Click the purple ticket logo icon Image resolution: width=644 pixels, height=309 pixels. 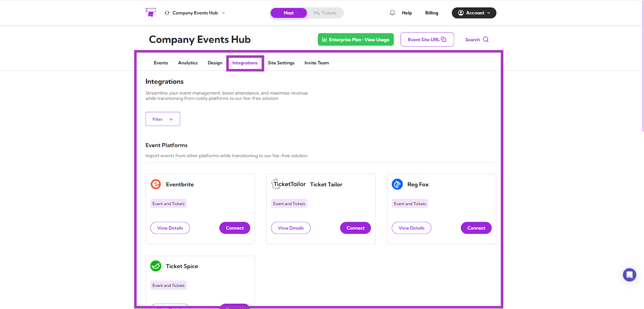click(151, 12)
